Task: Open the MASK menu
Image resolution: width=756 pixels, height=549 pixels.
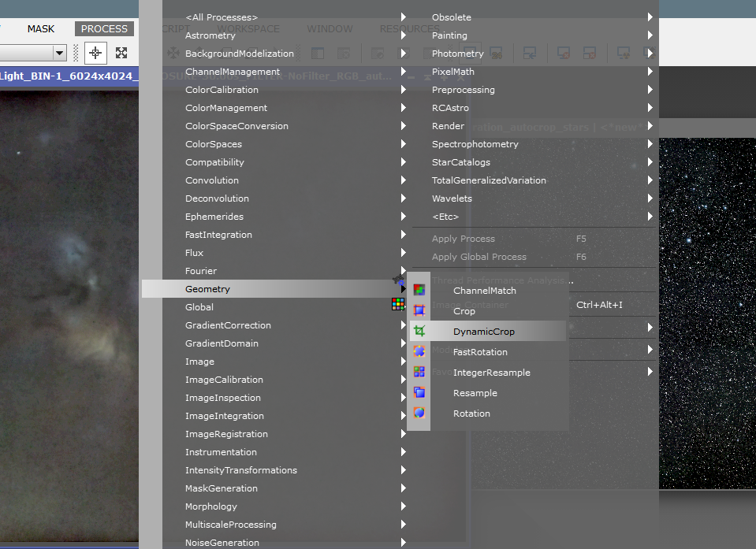Action: (x=41, y=29)
